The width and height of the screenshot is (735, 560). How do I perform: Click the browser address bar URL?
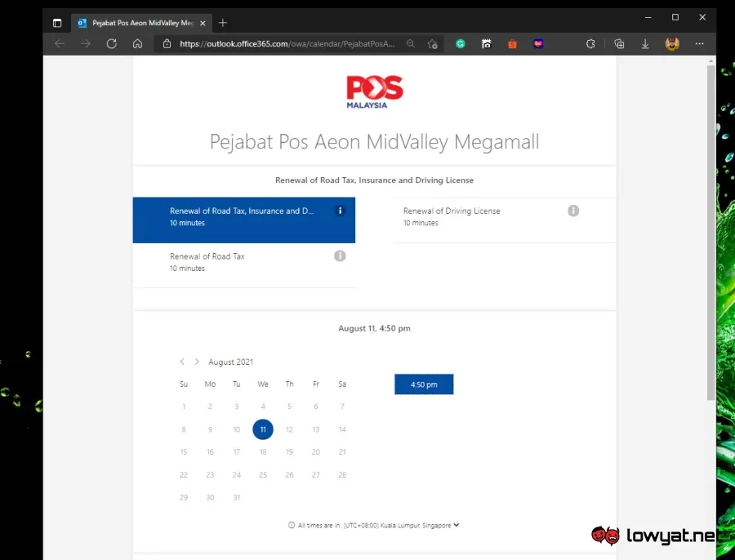pyautogui.click(x=287, y=43)
